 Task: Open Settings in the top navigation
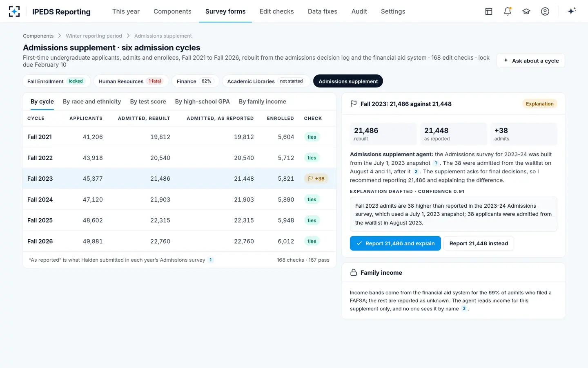393,11
